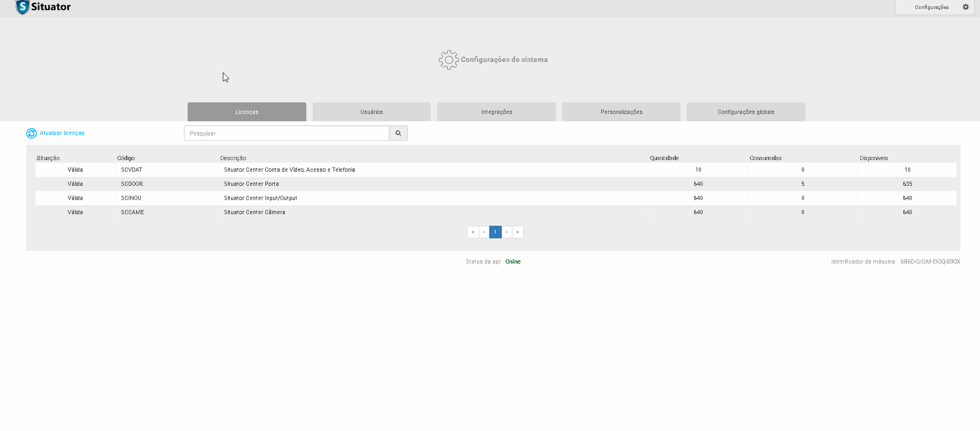Focus the Pesquisar search field
Viewport: 980px width, 431px height.
(x=286, y=133)
